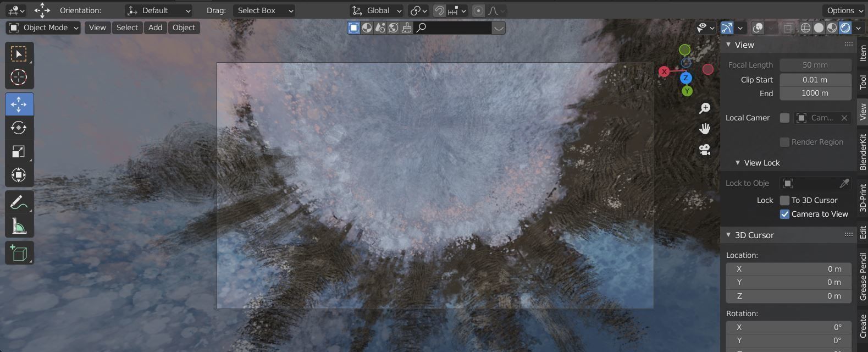Pick the Annotate pencil tool
The width and height of the screenshot is (868, 352).
click(19, 202)
